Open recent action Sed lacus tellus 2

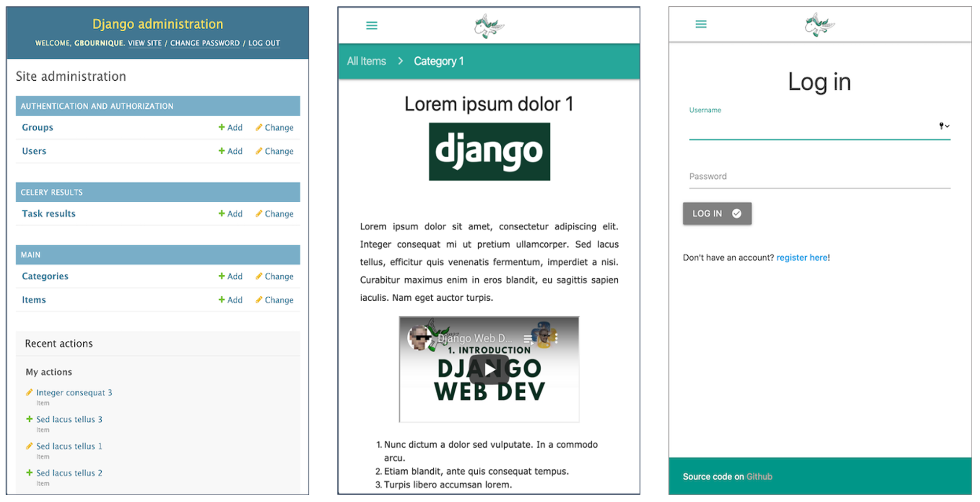tap(69, 473)
